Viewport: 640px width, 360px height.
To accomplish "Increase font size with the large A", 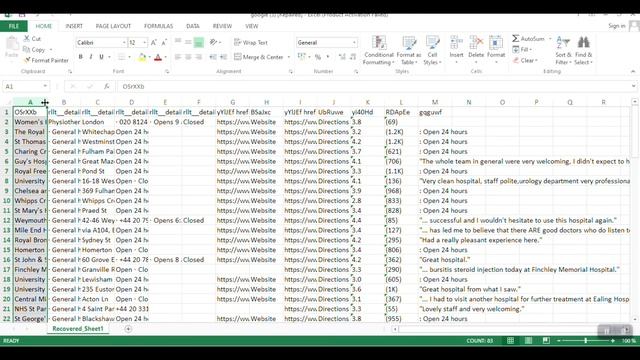I will [x=154, y=42].
